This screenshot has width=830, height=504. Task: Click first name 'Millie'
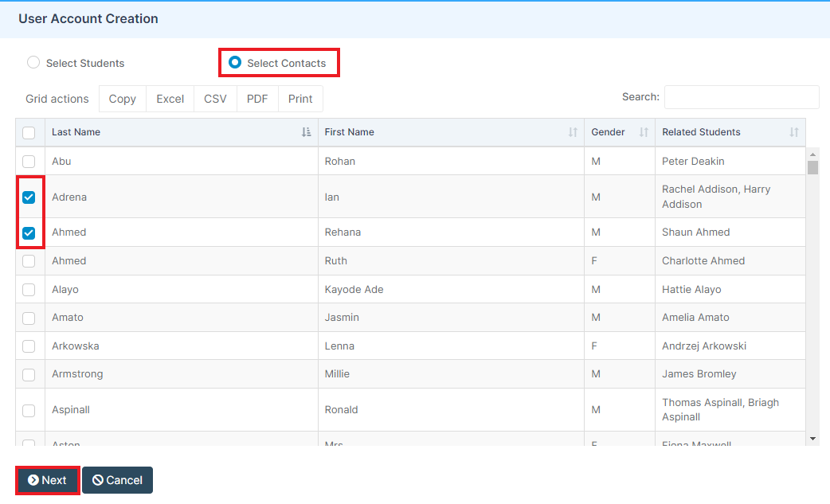(x=337, y=374)
